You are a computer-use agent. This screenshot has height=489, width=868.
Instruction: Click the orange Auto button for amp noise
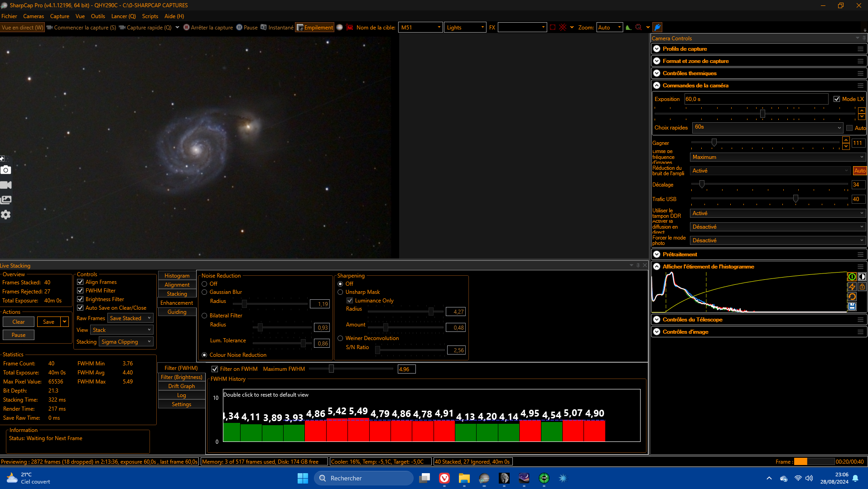860,171
